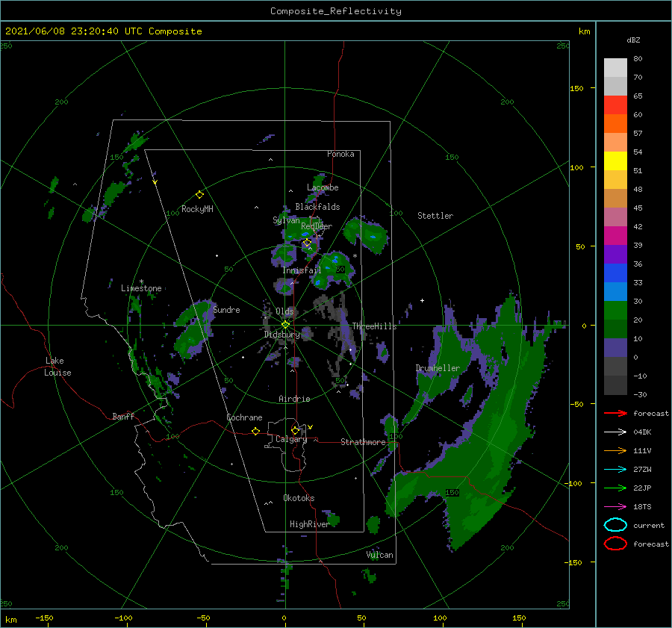Click the 2021/06/08 23:20:40 UTC Composite timestamp
The width and height of the screenshot is (672, 628).
[103, 31]
